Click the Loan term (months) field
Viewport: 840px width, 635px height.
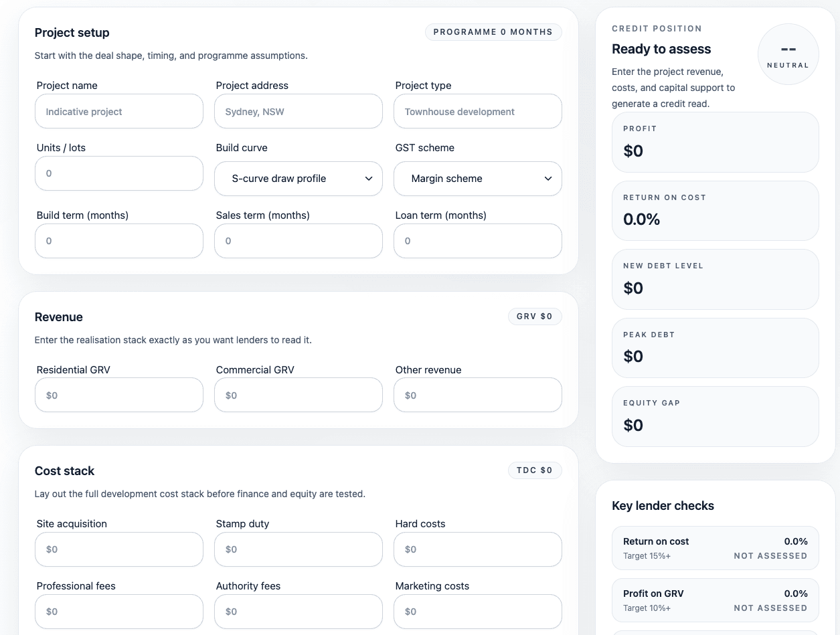pyautogui.click(x=478, y=241)
